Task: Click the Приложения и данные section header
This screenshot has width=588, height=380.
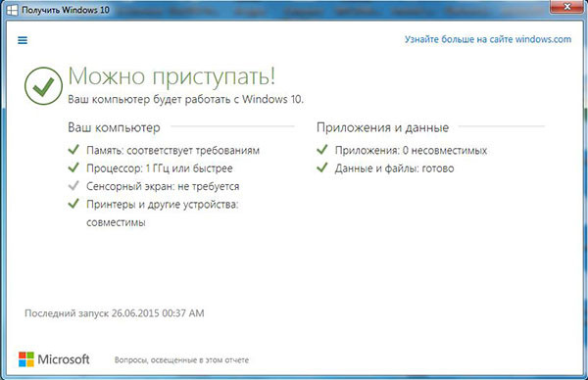Action: click(x=382, y=127)
